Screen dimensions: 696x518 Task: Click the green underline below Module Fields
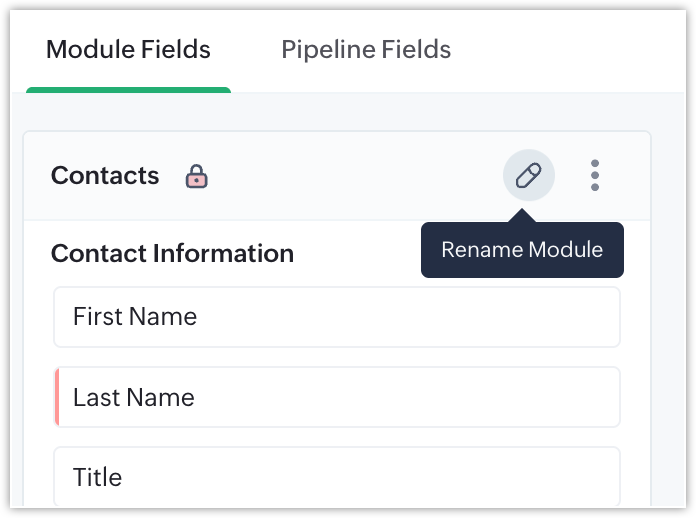point(128,90)
